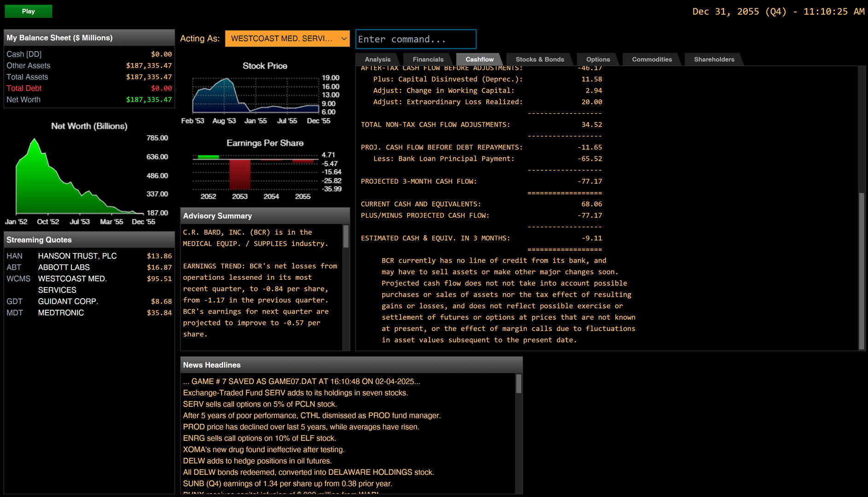Click the ESTIMATED CASH & EQUIV. IN 3 MONTHS line
Image resolution: width=868 pixels, height=497 pixels.
click(x=481, y=238)
